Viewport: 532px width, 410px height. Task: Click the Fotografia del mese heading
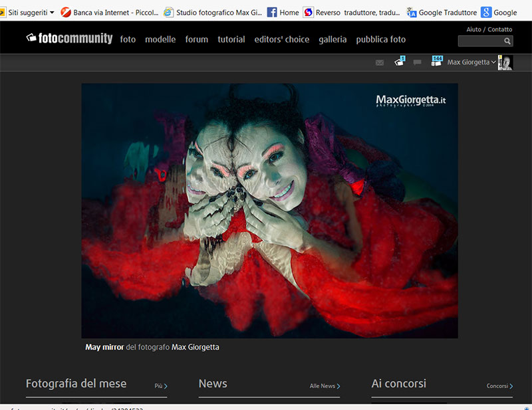[x=76, y=383]
